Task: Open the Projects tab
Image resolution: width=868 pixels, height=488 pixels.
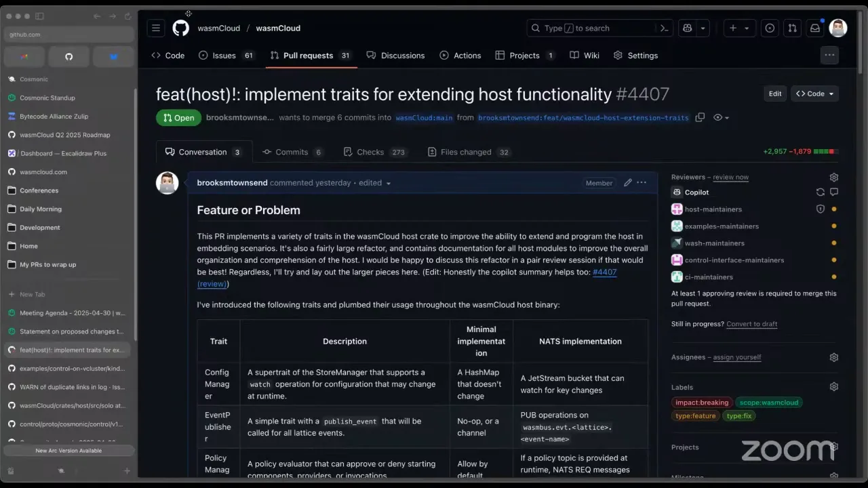Action: point(526,56)
